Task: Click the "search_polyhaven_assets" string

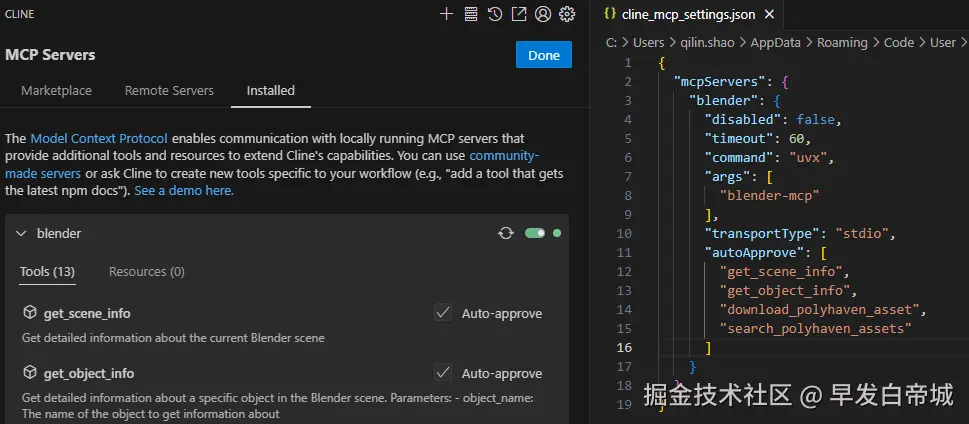Action: coord(816,329)
